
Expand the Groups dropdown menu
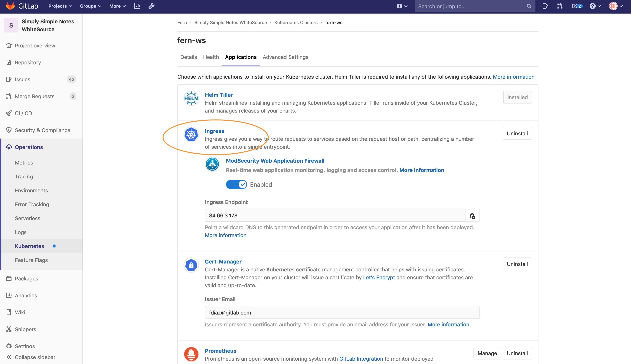[90, 6]
